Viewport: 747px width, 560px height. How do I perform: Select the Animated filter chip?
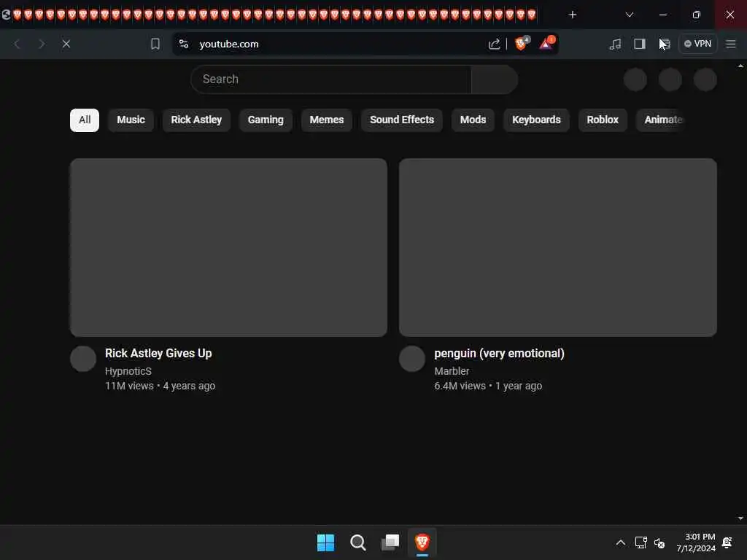(662, 120)
